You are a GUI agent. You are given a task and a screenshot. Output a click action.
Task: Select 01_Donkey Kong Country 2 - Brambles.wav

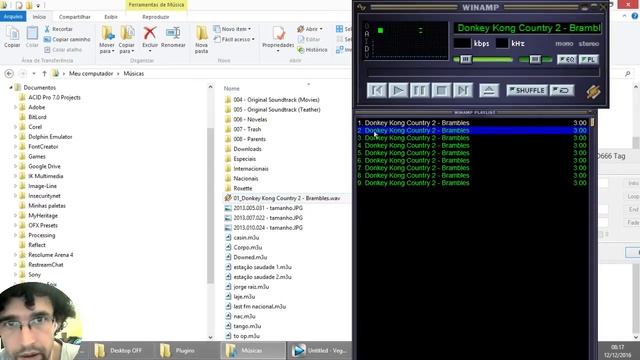point(287,198)
